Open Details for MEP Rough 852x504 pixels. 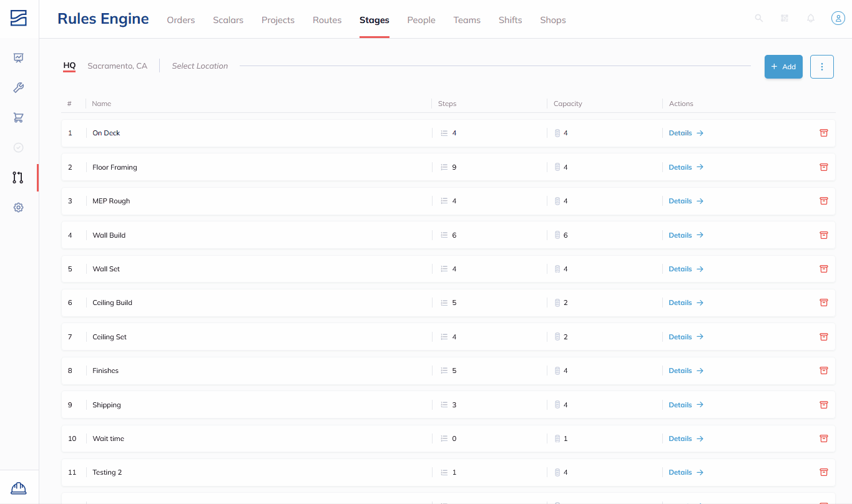686,201
